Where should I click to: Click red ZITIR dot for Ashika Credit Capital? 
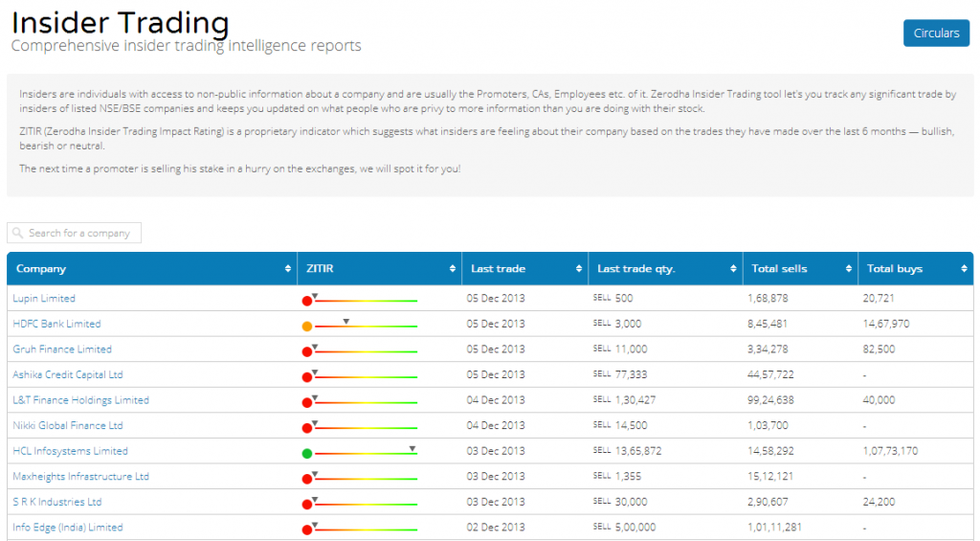(307, 377)
